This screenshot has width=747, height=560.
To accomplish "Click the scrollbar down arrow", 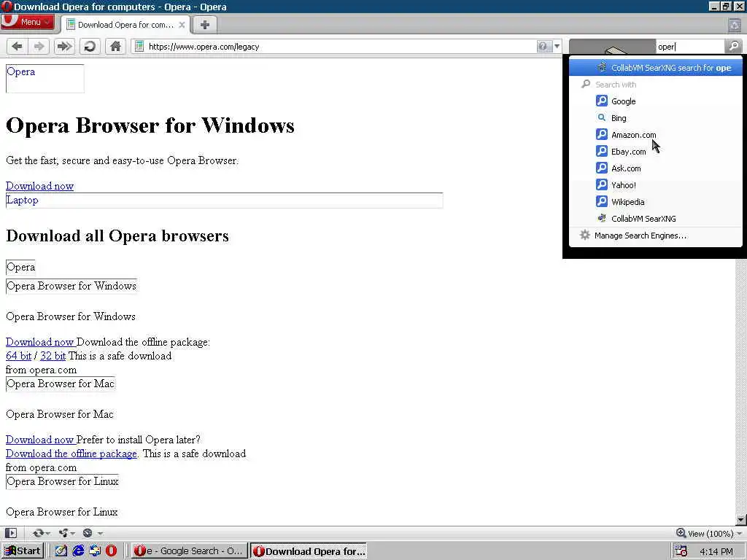I will pos(741,519).
